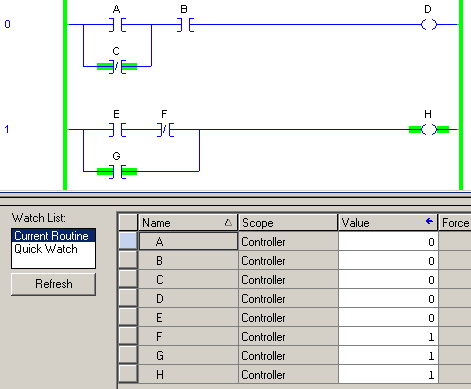Edit the value field of tag H

(x=388, y=375)
